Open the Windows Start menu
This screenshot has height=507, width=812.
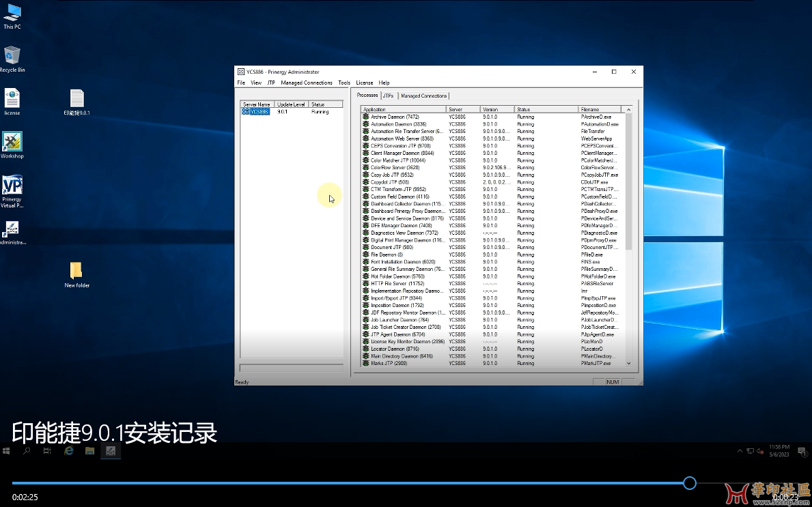6,450
